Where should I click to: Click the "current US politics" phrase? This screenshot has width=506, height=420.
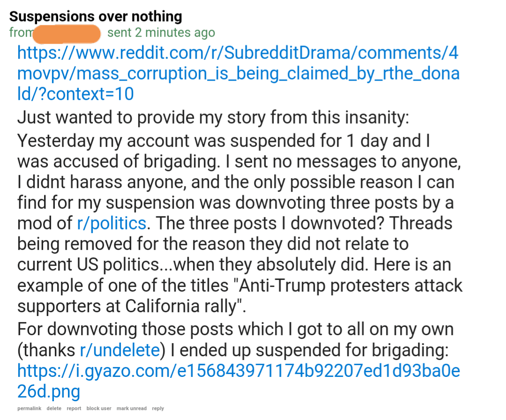coord(88,265)
